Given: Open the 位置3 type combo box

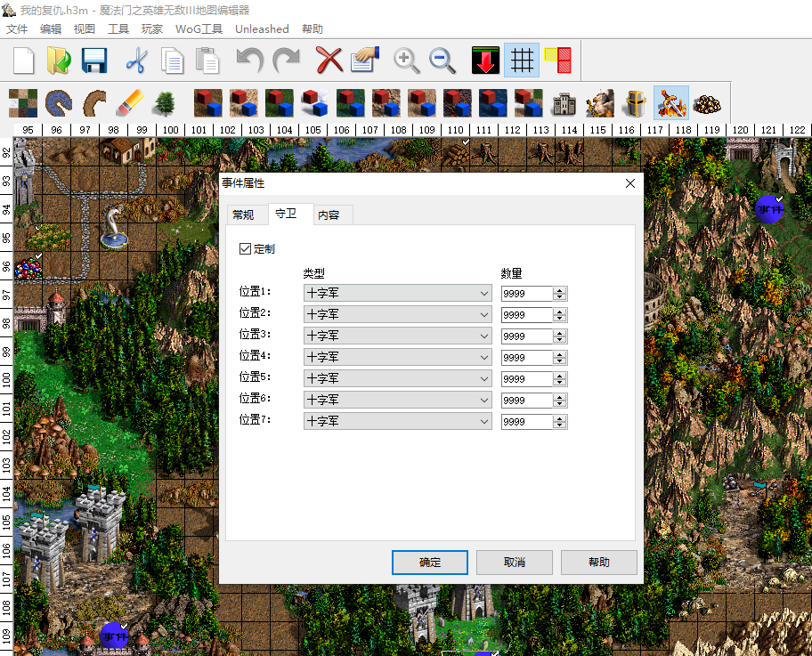Looking at the screenshot, I should pos(398,336).
